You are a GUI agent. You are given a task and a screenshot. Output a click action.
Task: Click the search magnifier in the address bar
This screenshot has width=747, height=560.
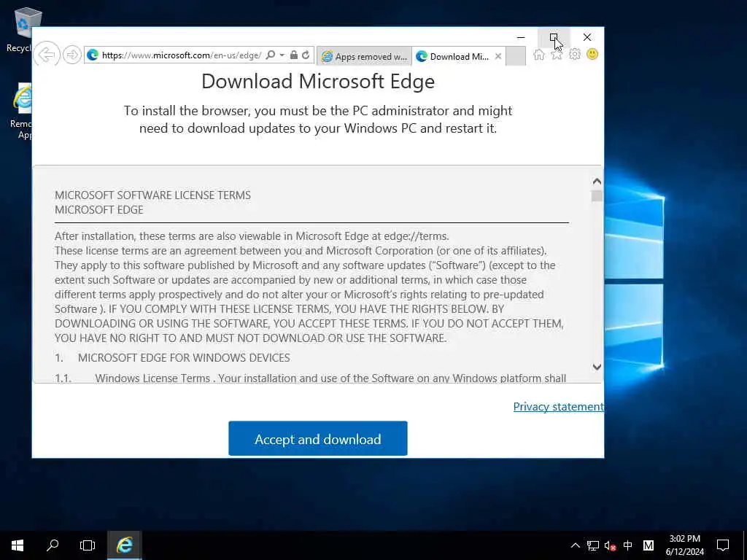(270, 55)
